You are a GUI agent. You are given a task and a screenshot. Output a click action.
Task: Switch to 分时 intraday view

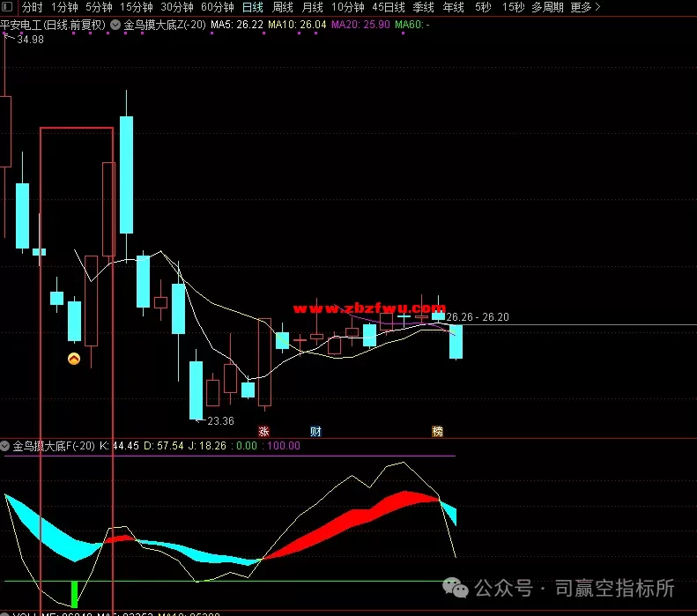pyautogui.click(x=32, y=7)
